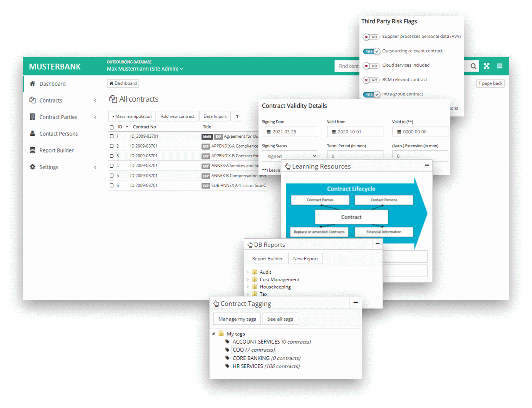
Task: Click the pointer icon in Contract Tagging header
Action: [216, 303]
